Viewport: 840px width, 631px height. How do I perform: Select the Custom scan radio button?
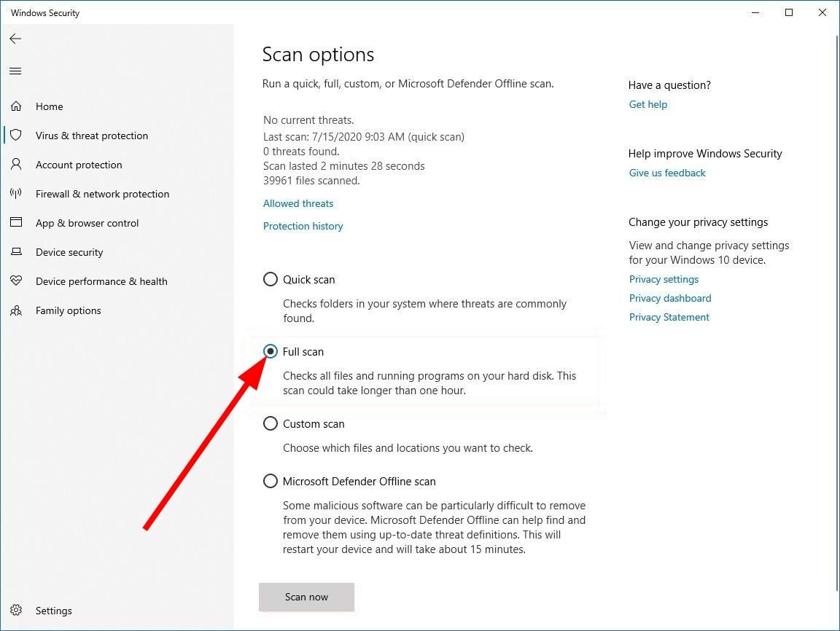(x=271, y=423)
